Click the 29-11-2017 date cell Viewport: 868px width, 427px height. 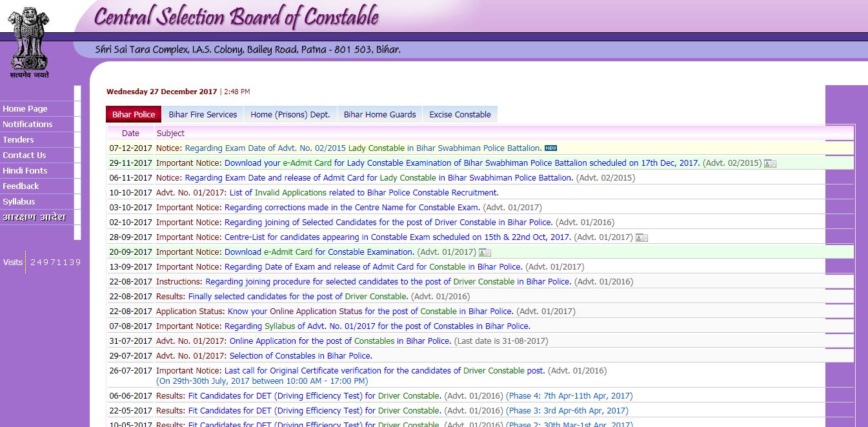point(131,163)
